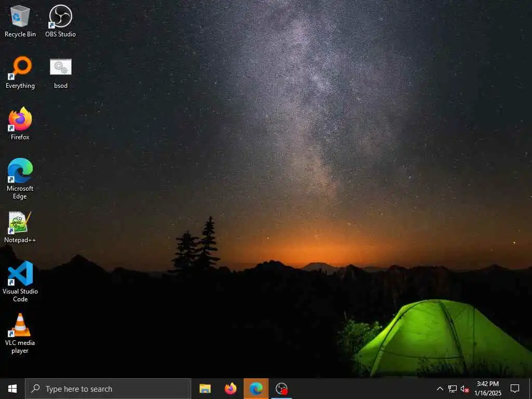Click the magnifier icon in the search box
The height and width of the screenshot is (399, 532).
(x=35, y=389)
